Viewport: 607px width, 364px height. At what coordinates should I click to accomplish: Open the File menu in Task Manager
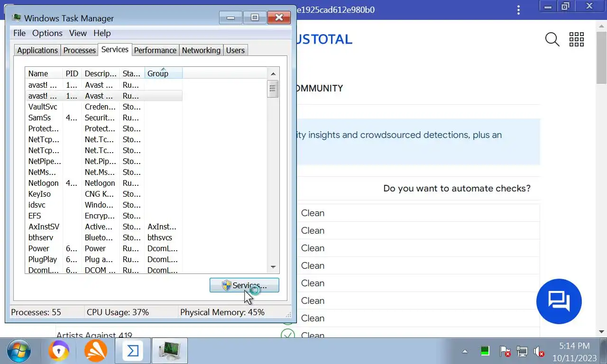[19, 33]
